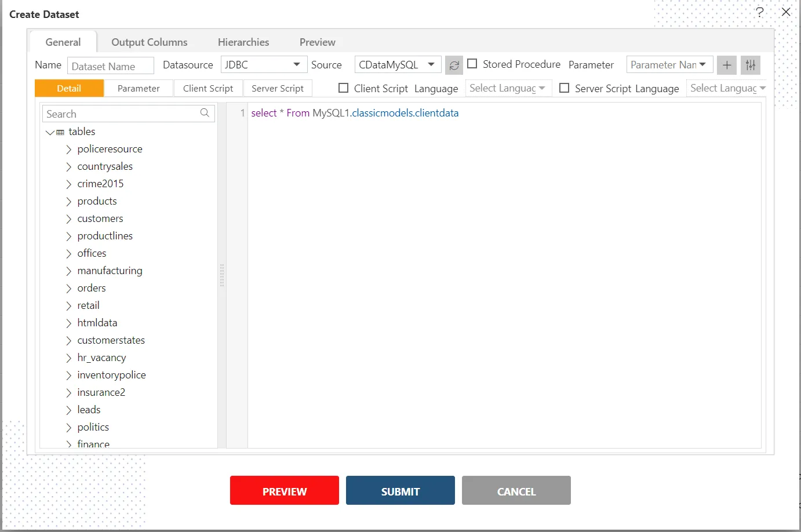Viewport: 801px width, 532px height.
Task: Click the table Search field
Action: 128,114
